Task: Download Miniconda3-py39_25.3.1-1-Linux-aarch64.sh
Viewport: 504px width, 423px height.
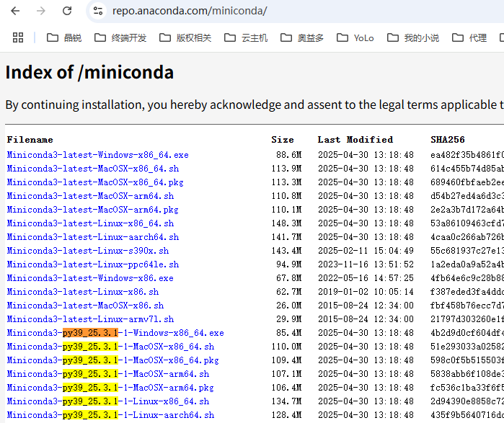Action: click(x=110, y=415)
